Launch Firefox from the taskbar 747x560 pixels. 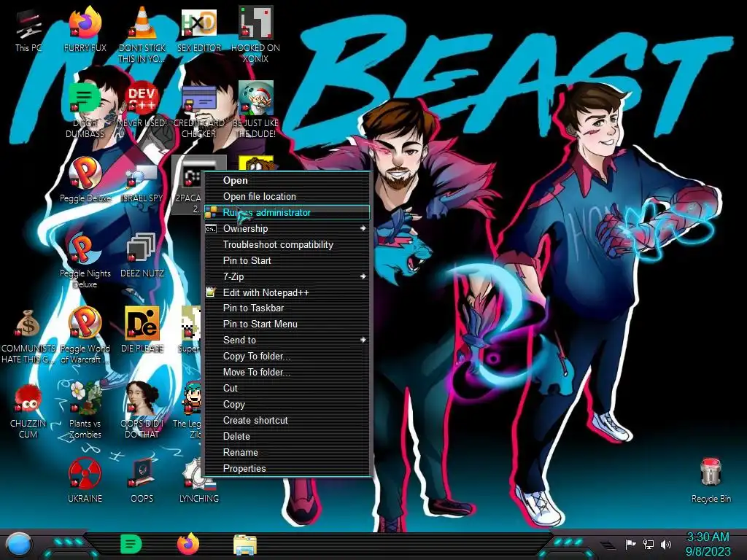(188, 544)
